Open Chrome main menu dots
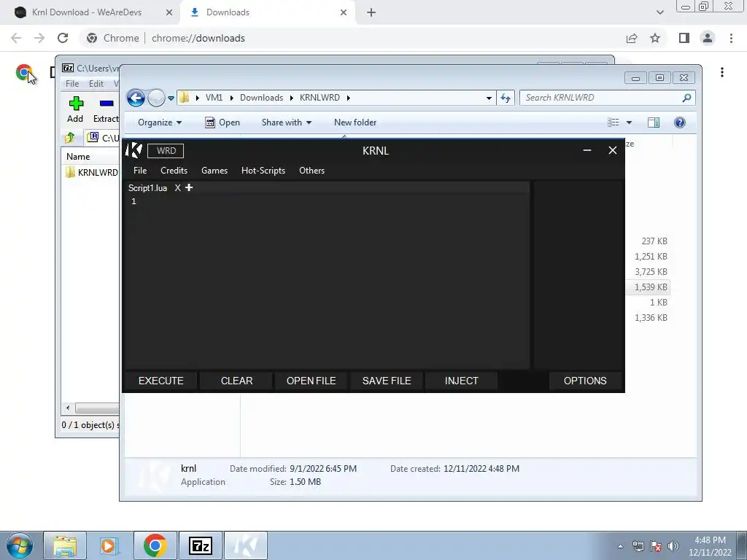This screenshot has height=560, width=747. (x=731, y=38)
